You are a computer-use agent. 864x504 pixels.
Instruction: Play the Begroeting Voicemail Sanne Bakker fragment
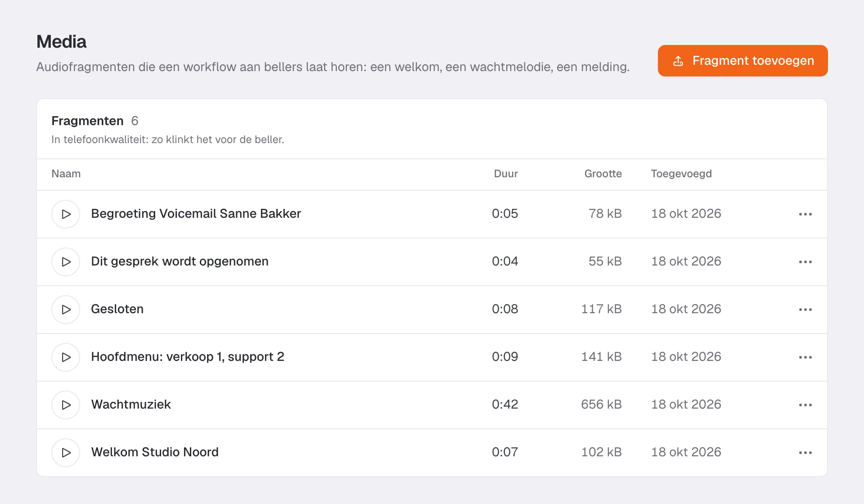[66, 214]
